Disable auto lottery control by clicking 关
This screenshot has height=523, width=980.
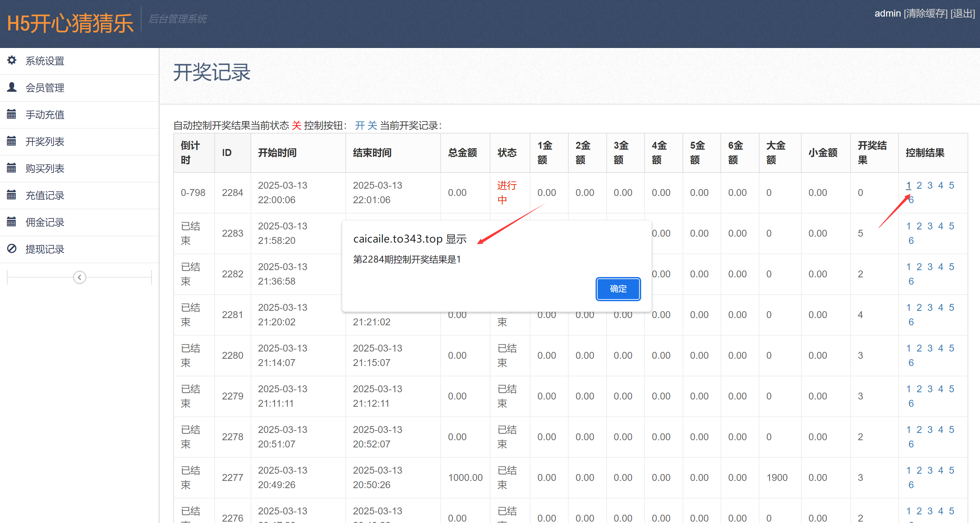[372, 126]
